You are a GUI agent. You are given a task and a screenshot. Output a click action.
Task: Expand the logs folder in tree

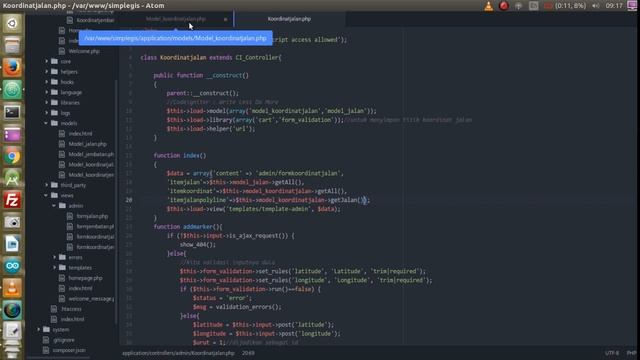47,113
